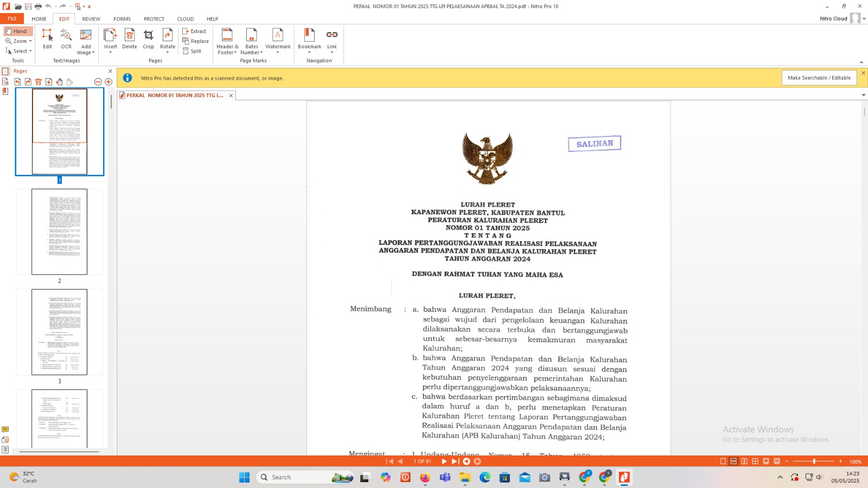The height and width of the screenshot is (488, 868).
Task: Switch to the FORMS ribbon tab
Action: tap(122, 19)
